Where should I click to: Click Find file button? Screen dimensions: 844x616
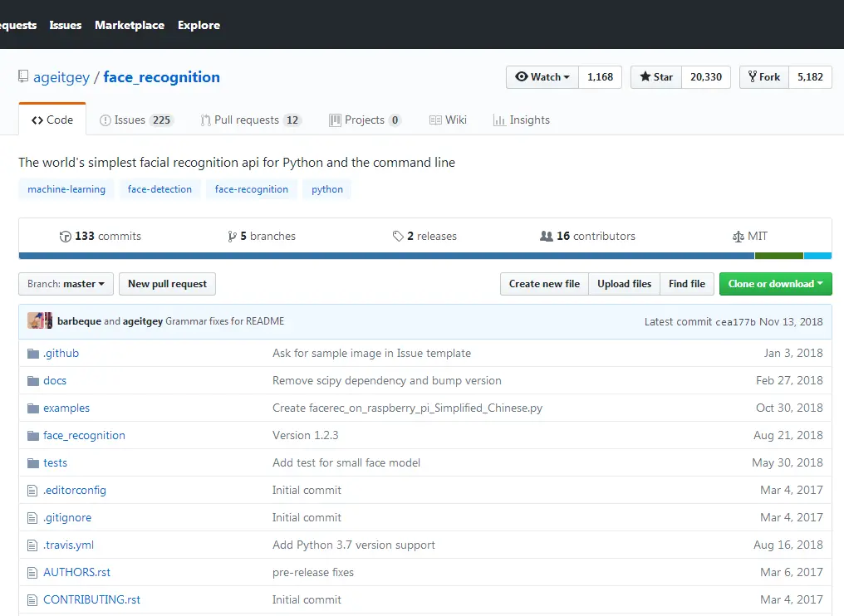pyautogui.click(x=687, y=284)
